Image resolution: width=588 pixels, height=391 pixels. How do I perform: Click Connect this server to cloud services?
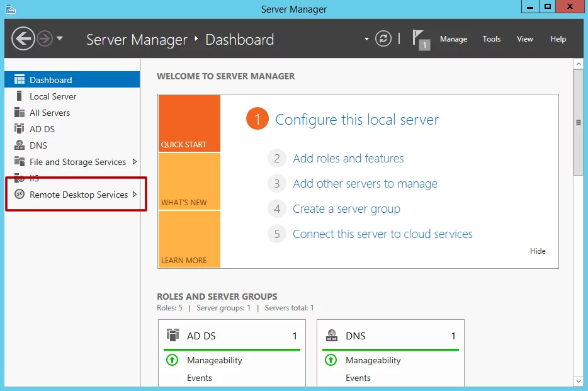(x=382, y=234)
